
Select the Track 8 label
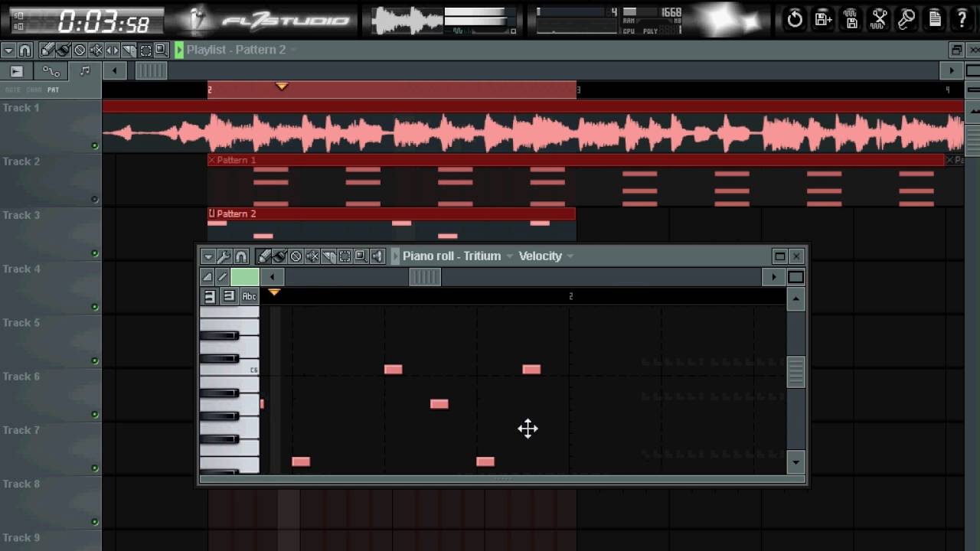coord(21,484)
